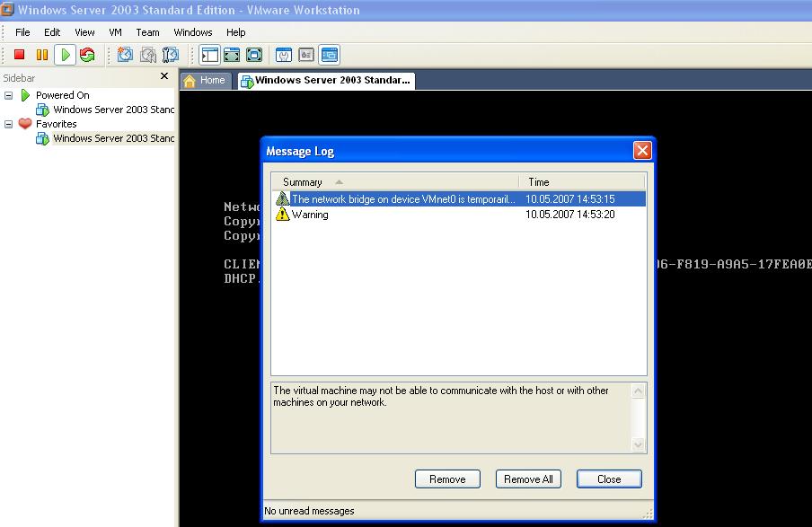The height and width of the screenshot is (527, 812).
Task: Close Message Log with red X
Action: tap(642, 151)
